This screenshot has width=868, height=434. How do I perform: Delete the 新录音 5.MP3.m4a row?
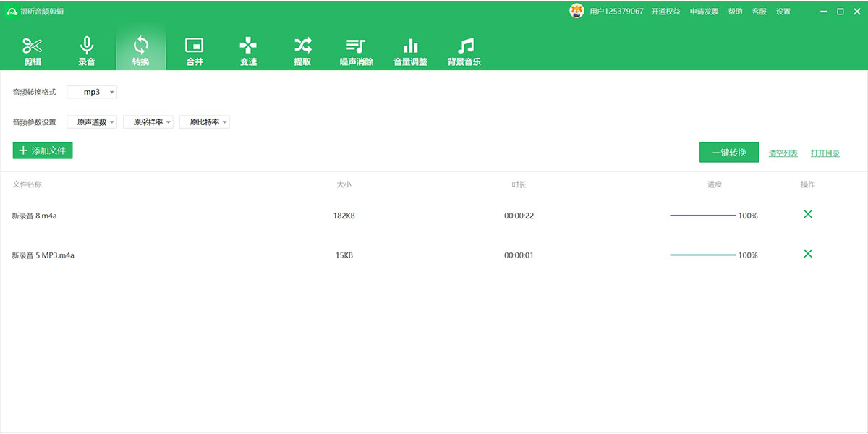coord(808,253)
